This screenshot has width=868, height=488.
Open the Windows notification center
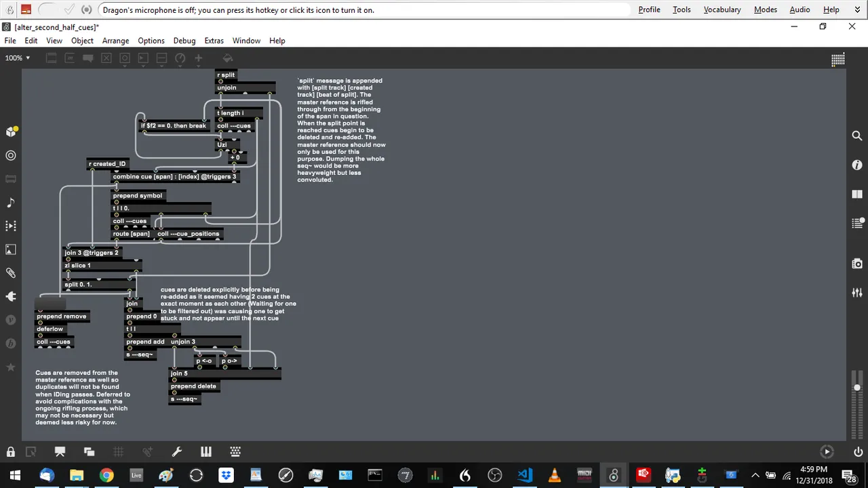pyautogui.click(x=850, y=475)
